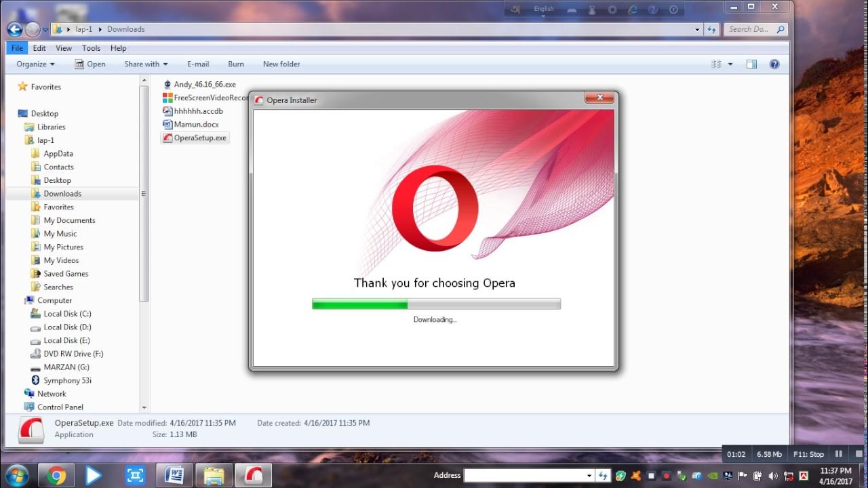Image resolution: width=868 pixels, height=488 pixels.
Task: Open the view options dropdown arrow
Action: 730,64
